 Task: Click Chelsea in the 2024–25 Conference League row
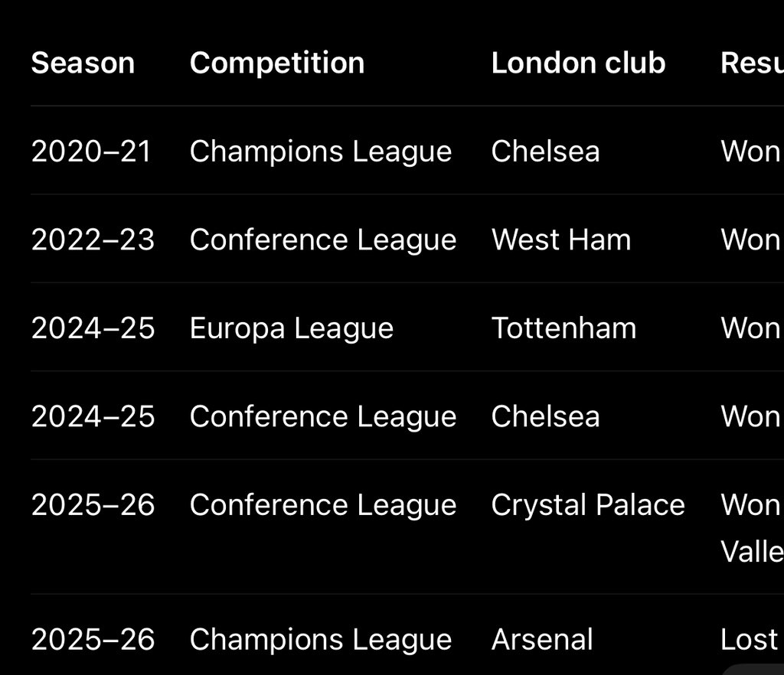(545, 416)
